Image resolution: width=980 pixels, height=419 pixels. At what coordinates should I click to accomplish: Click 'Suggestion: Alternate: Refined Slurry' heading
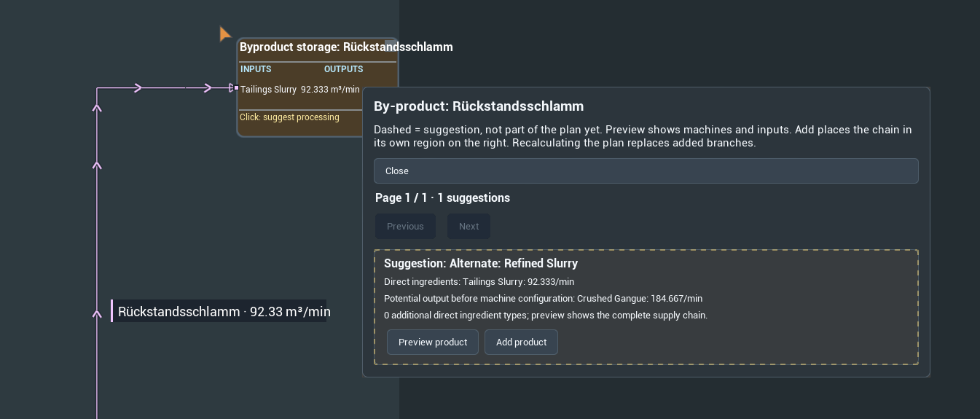pyautogui.click(x=481, y=263)
